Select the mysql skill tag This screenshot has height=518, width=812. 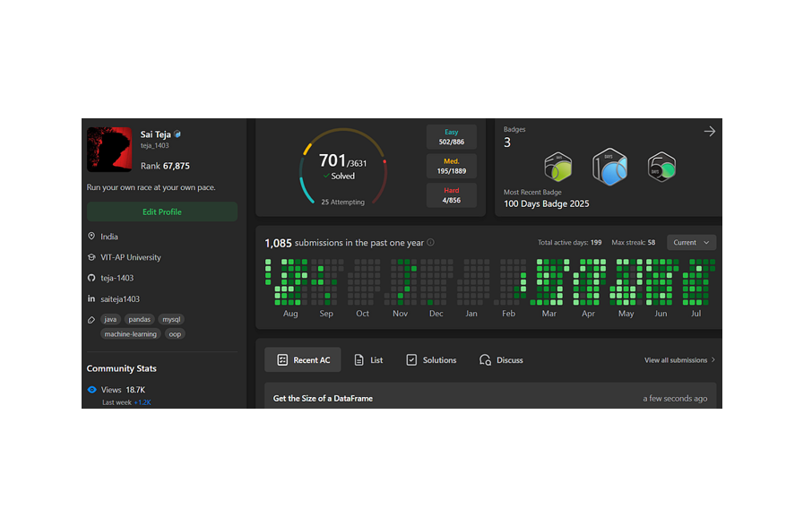pos(171,319)
